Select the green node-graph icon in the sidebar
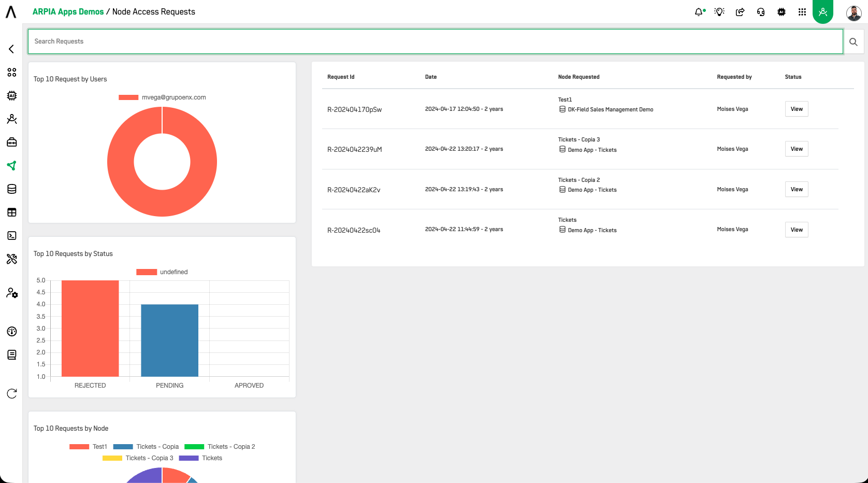Image resolution: width=868 pixels, height=483 pixels. coord(12,165)
